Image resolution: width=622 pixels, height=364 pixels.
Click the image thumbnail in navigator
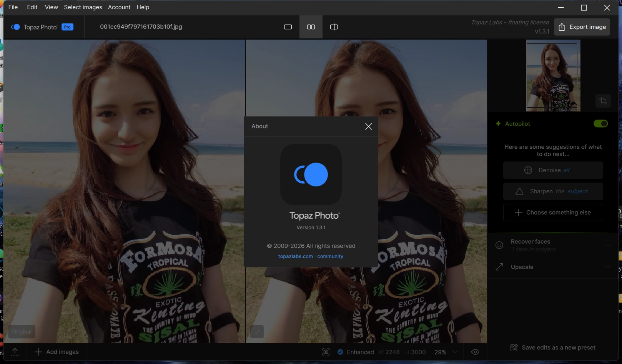pos(552,76)
